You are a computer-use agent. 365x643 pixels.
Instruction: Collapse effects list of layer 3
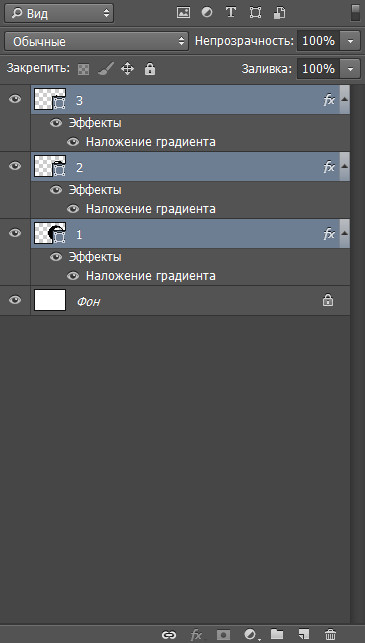tap(344, 100)
